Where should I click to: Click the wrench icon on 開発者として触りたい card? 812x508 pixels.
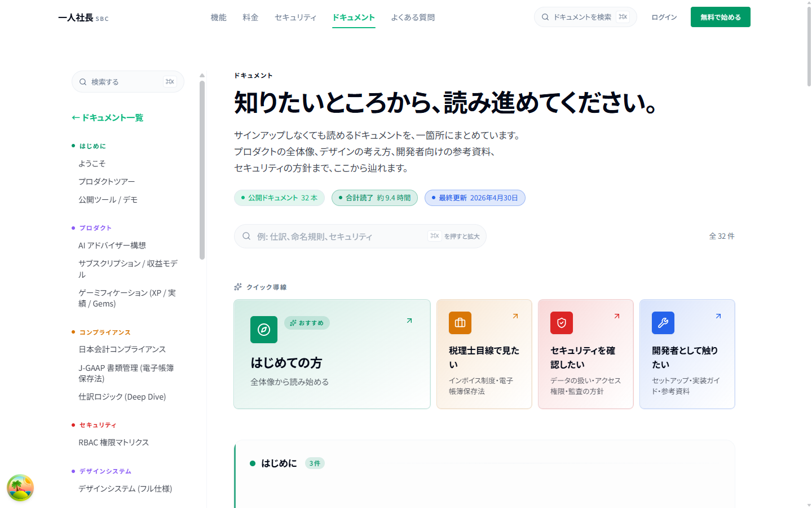click(663, 323)
